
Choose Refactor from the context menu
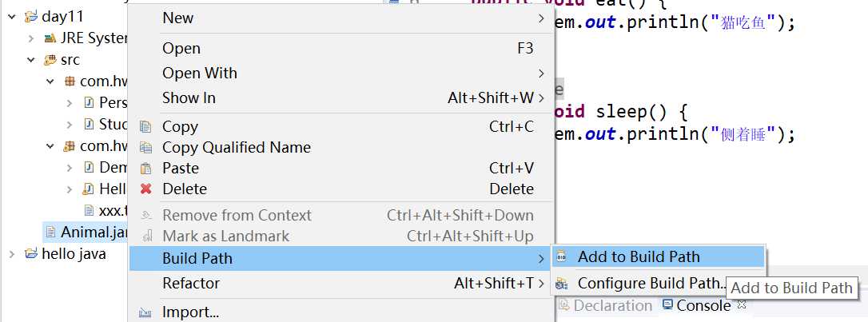pyautogui.click(x=190, y=283)
